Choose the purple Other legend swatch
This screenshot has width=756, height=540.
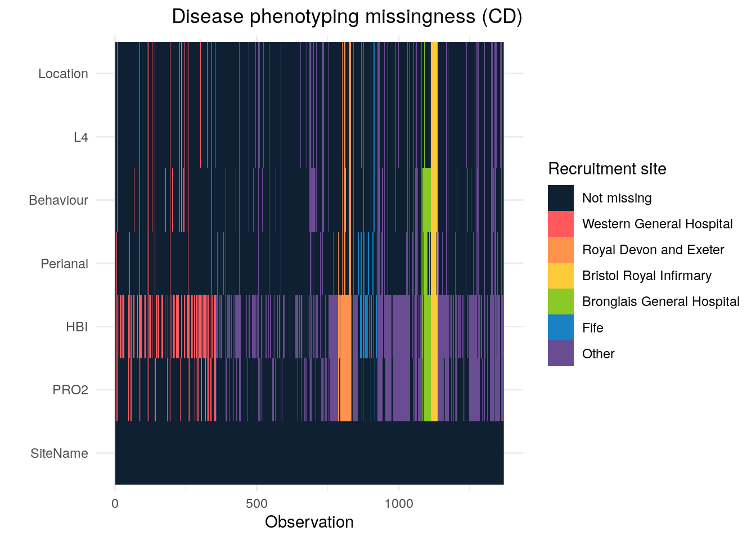pyautogui.click(x=560, y=353)
